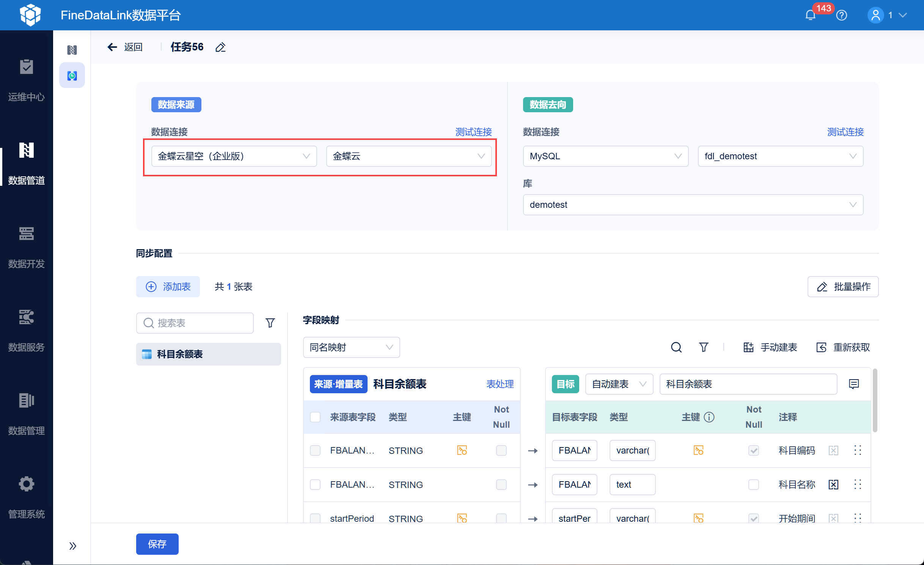Screen dimensions: 924x565
Task: Open the demotest database dropdown
Action: [x=693, y=205]
